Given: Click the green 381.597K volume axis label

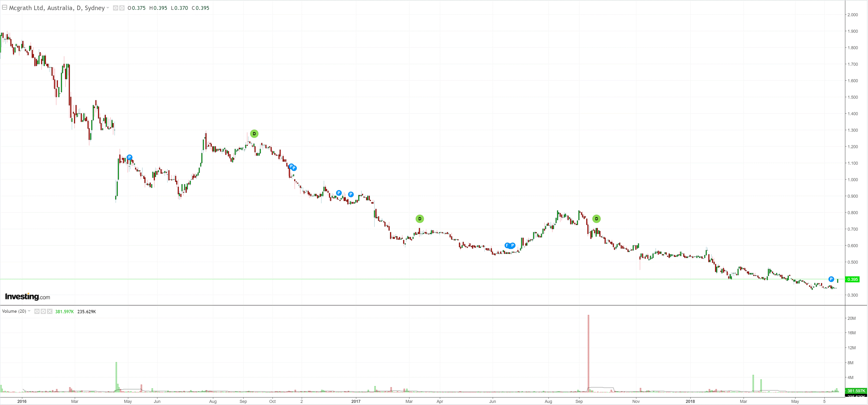Looking at the screenshot, I should tap(856, 391).
